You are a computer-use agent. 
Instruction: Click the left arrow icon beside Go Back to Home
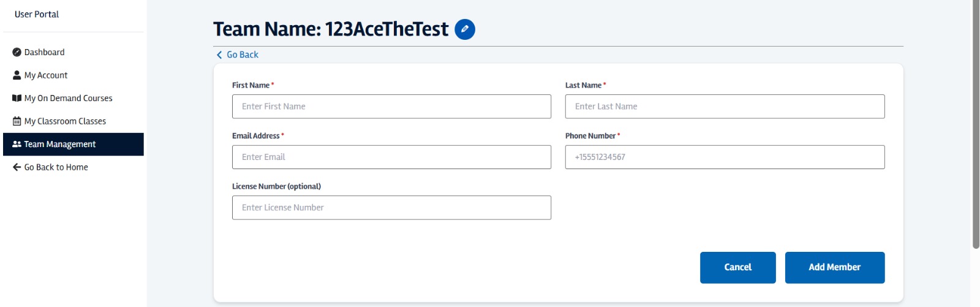click(x=17, y=167)
